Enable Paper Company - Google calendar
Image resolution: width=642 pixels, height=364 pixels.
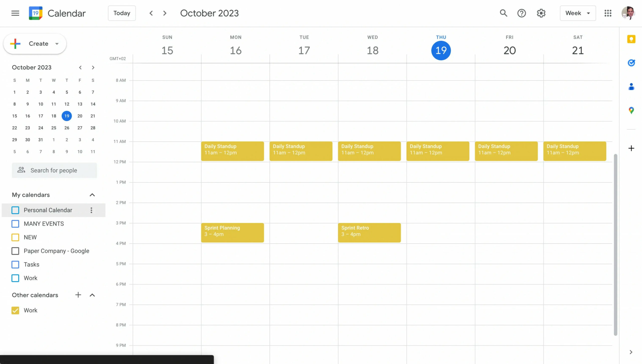tap(16, 251)
